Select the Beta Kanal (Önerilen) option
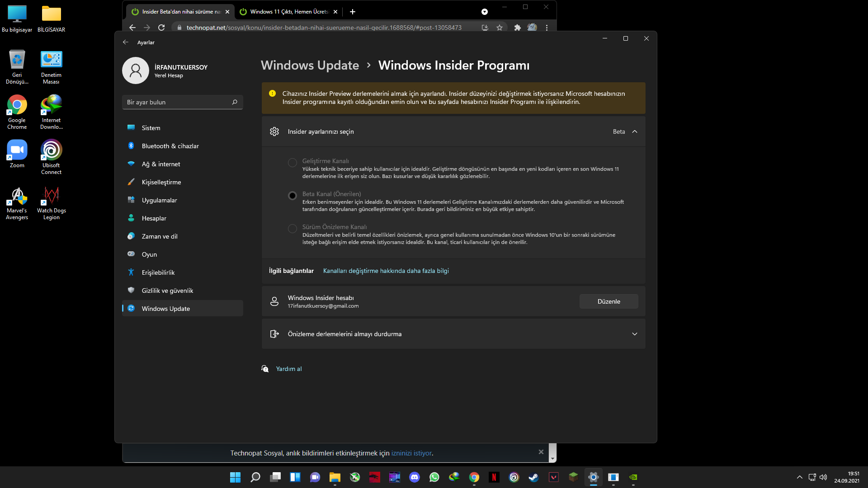 pyautogui.click(x=292, y=196)
